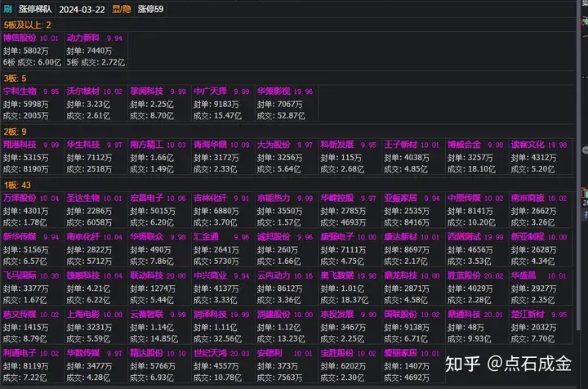Click stock name 新华传媒

tap(20, 237)
